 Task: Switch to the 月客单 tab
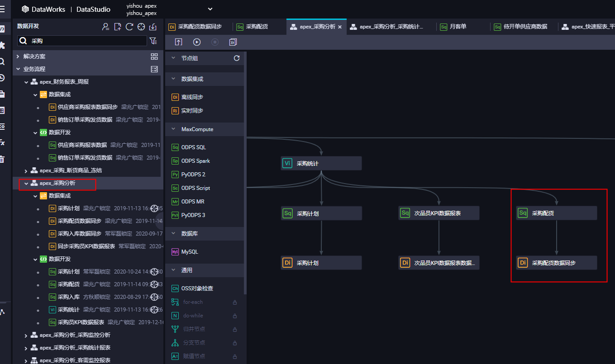[x=453, y=27]
